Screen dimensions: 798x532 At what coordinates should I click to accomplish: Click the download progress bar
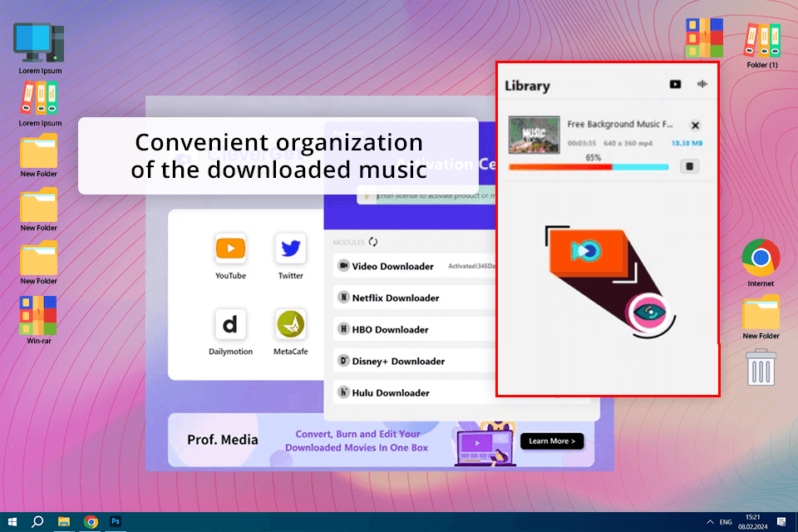589,167
